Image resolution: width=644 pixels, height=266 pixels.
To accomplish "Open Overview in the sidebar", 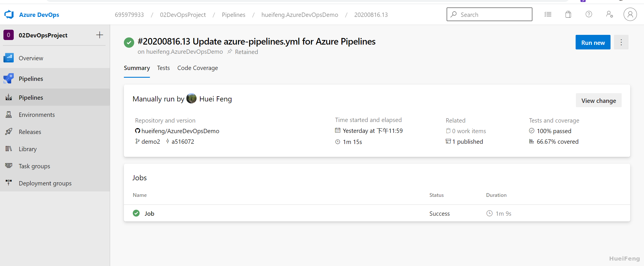I will point(55,58).
